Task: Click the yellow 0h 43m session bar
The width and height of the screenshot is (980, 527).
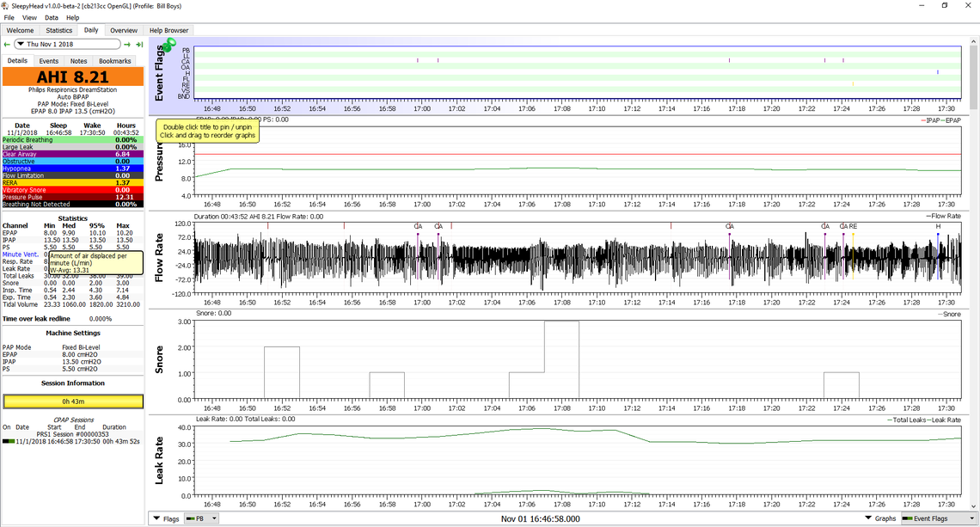Action: [x=72, y=401]
